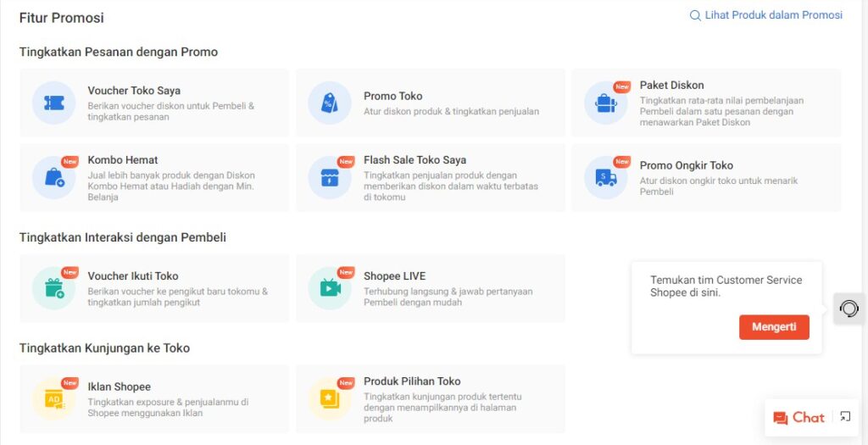Click the Kombo Hemat shopping bag icon
The width and height of the screenshot is (868, 445).
pyautogui.click(x=53, y=177)
